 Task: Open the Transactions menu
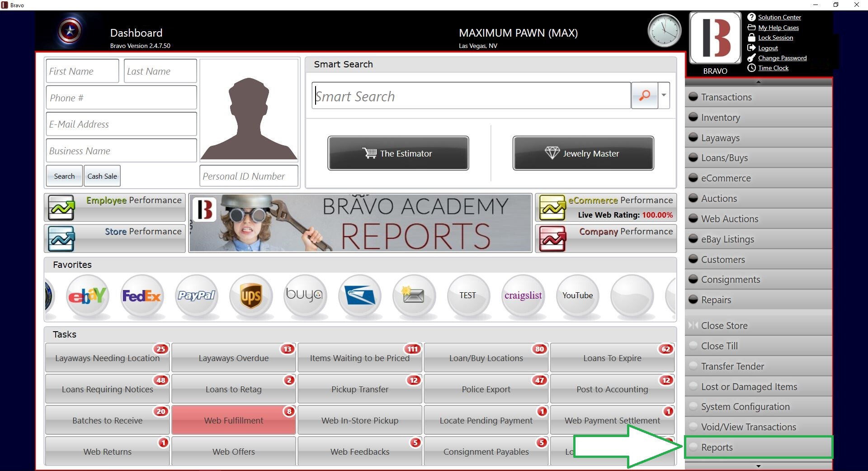coord(759,97)
